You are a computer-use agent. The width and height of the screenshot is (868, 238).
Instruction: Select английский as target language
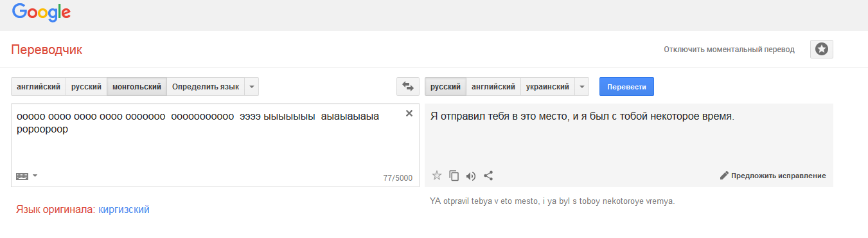coord(493,86)
